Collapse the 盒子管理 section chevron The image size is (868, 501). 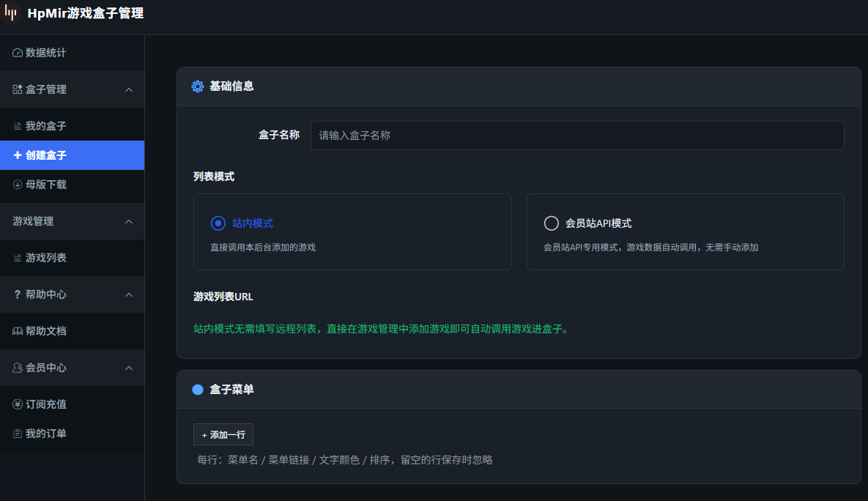[x=129, y=89]
